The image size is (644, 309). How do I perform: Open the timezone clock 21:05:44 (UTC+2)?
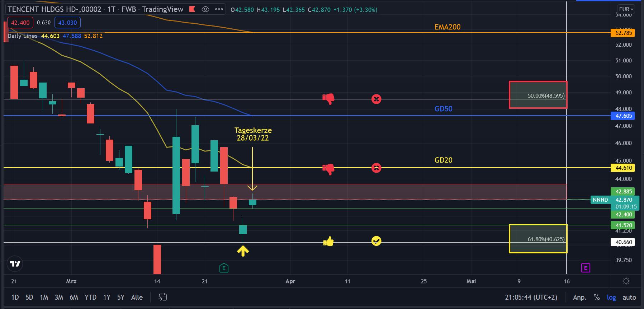pos(531,297)
